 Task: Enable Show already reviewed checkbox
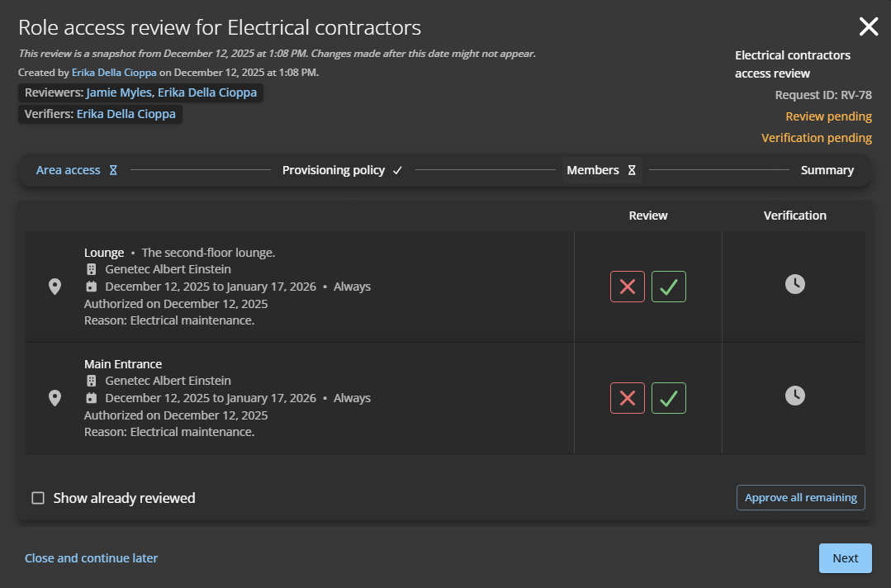coord(38,498)
